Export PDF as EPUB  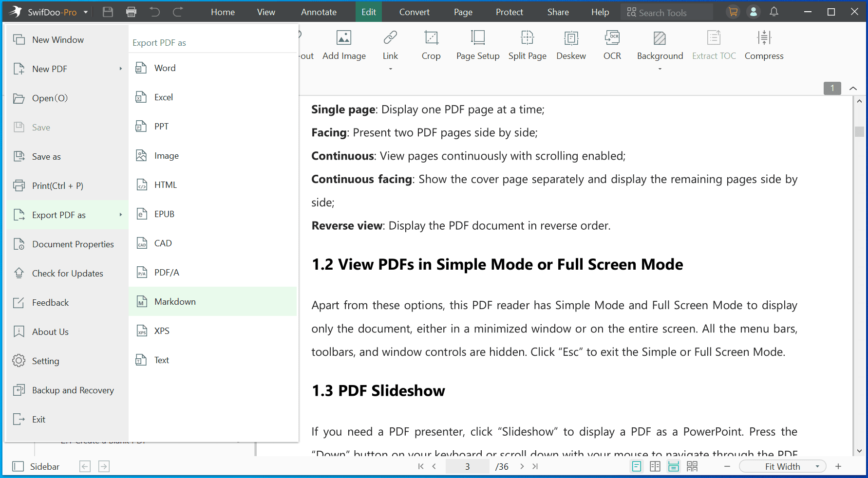point(213,214)
